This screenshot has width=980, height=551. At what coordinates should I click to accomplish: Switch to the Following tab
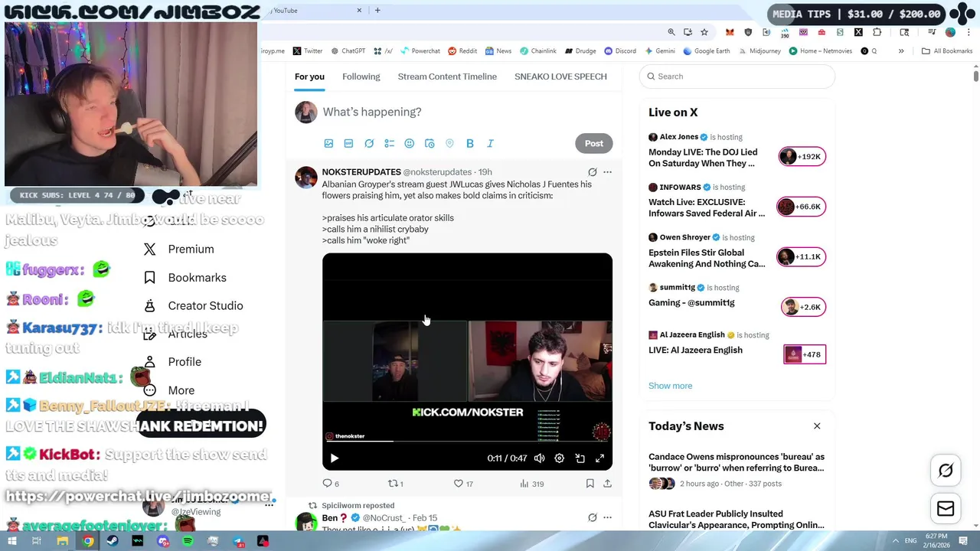click(x=361, y=77)
